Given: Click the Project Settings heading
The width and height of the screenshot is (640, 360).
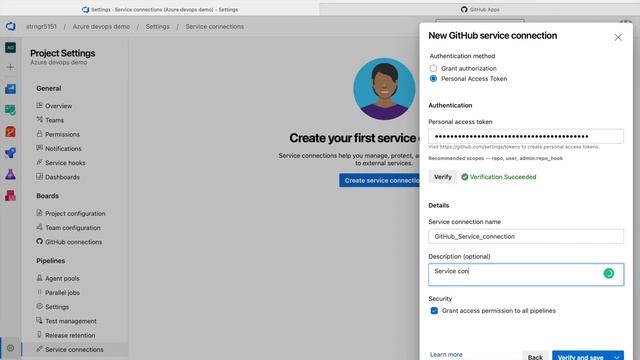Looking at the screenshot, I should pos(62,53).
